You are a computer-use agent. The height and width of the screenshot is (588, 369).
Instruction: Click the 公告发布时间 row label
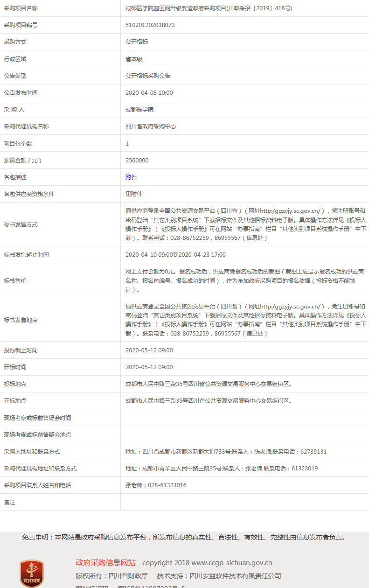coord(21,93)
